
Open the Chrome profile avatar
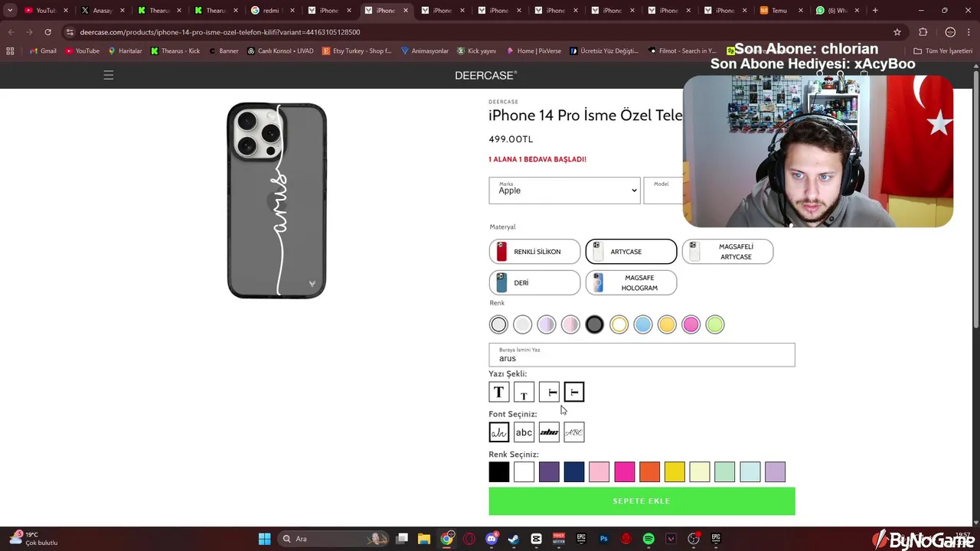[x=950, y=32]
